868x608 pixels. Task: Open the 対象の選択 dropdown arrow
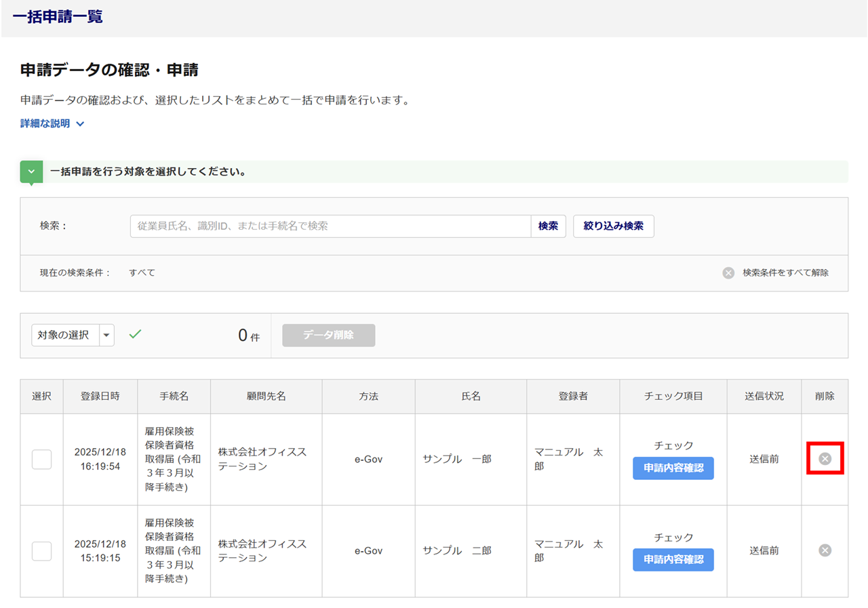click(x=106, y=336)
